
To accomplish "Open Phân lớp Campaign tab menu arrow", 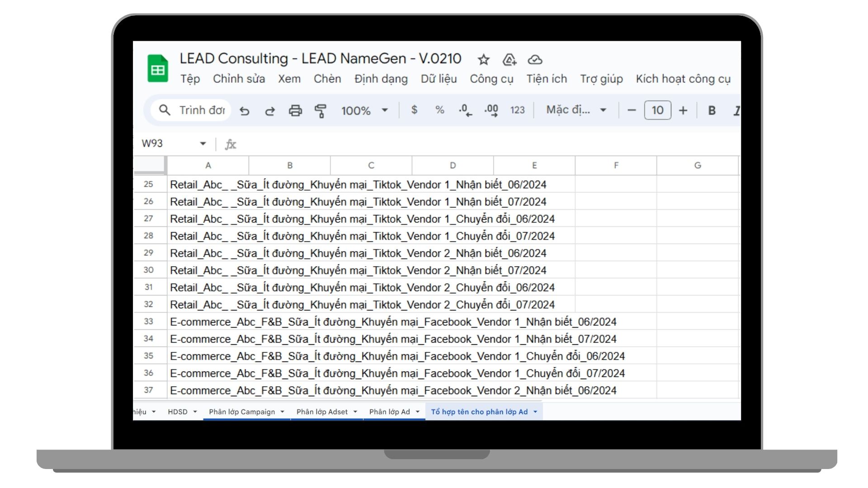I will coord(283,412).
